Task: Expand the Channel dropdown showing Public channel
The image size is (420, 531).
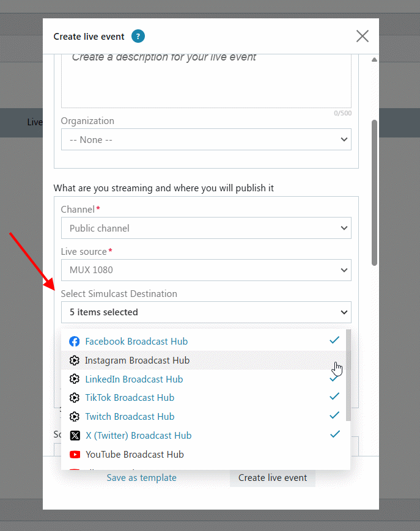Action: [206, 228]
